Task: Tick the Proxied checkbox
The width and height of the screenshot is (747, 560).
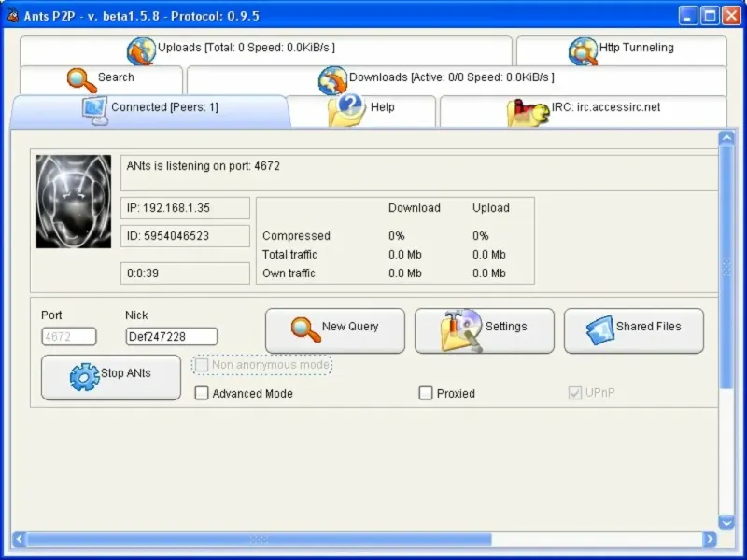Action: 426,393
